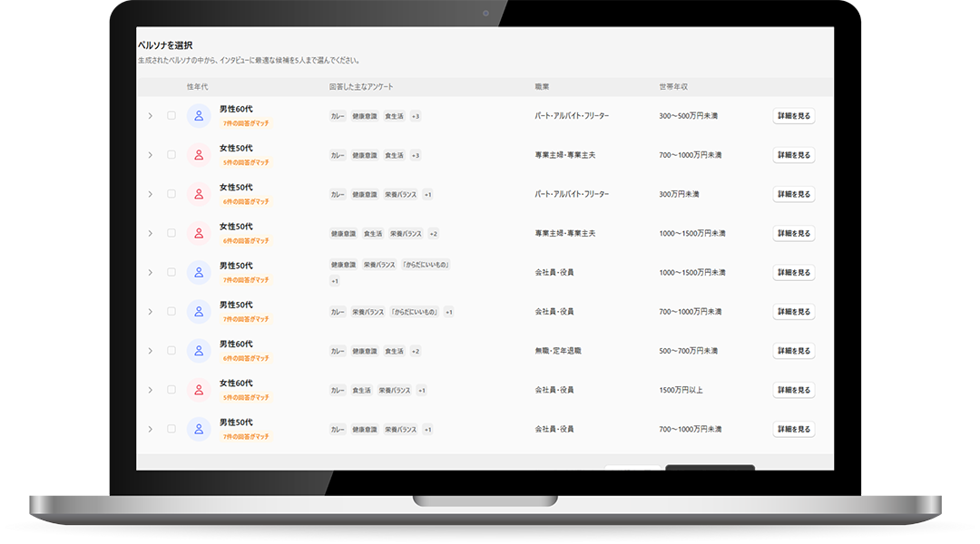
Task: Click the avatar of 女性50代 earning 1000～1500万円未満
Action: tap(199, 233)
